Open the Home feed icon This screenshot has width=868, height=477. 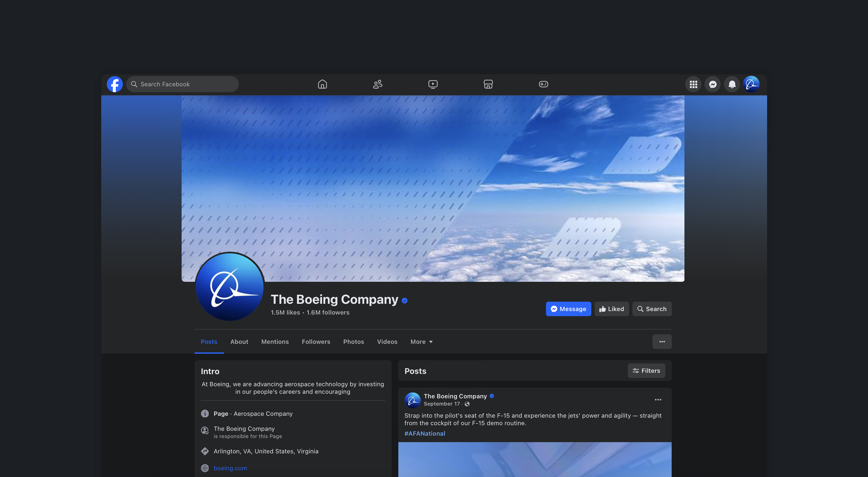coord(322,84)
